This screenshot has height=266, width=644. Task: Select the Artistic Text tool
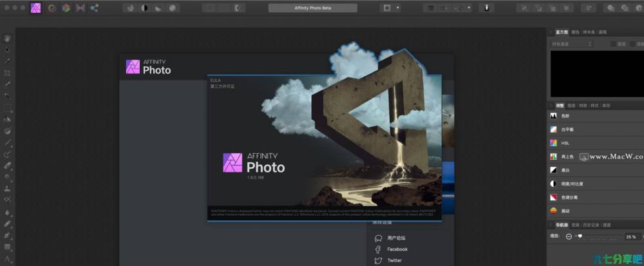click(7, 259)
